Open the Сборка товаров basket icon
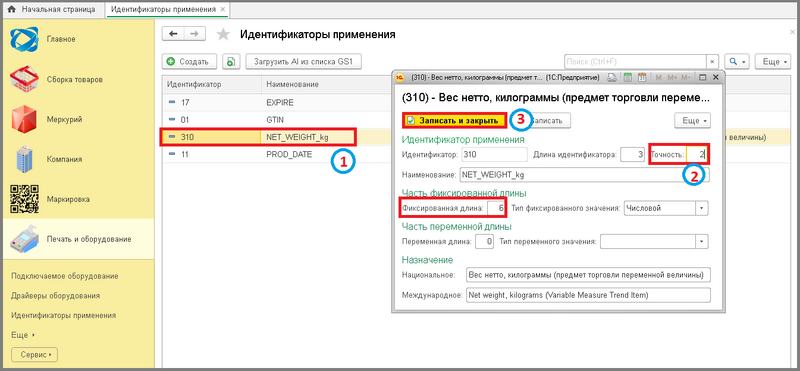 coord(24,80)
